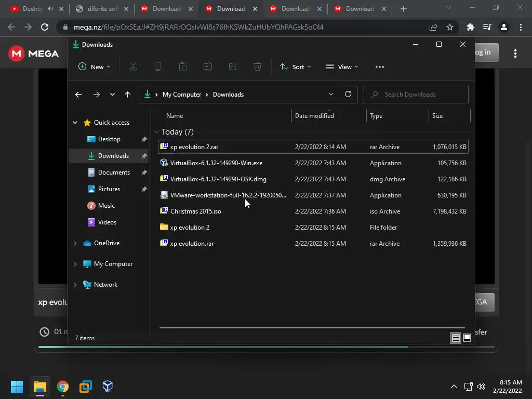Collapse Quick access tree
Screen dimensions: 532x399
(x=75, y=123)
